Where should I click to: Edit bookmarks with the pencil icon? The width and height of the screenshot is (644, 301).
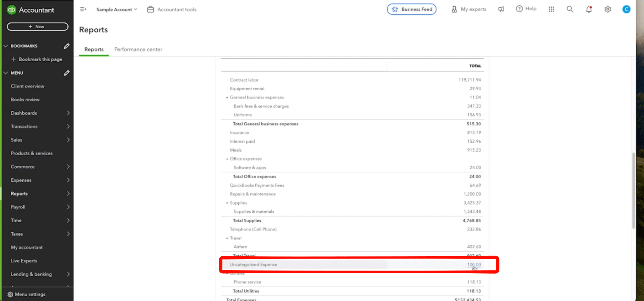coord(66,46)
